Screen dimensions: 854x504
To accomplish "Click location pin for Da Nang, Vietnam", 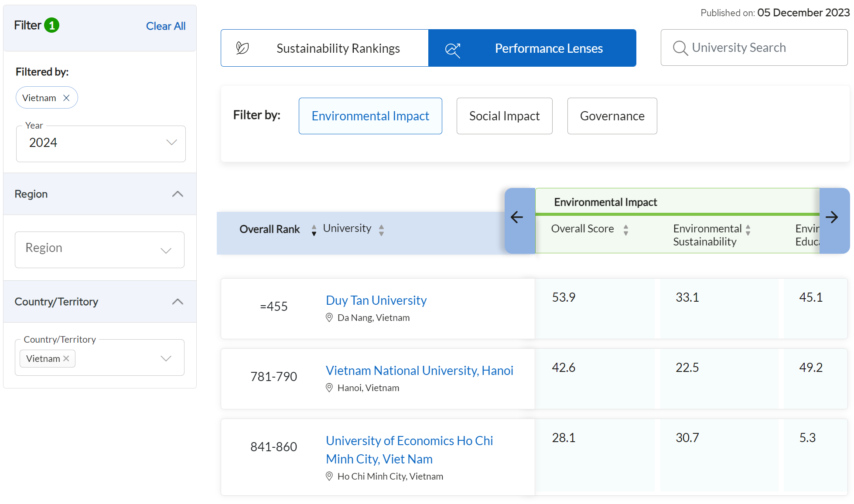I will click(x=329, y=318).
